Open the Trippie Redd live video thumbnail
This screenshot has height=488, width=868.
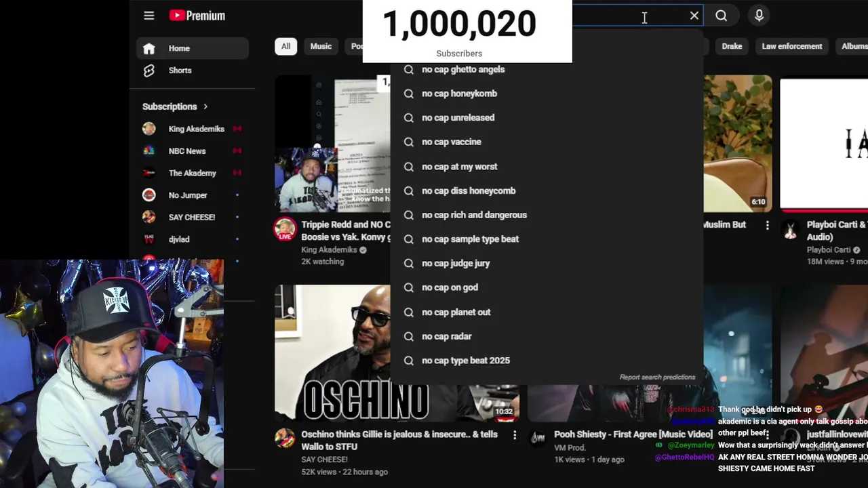pyautogui.click(x=332, y=144)
